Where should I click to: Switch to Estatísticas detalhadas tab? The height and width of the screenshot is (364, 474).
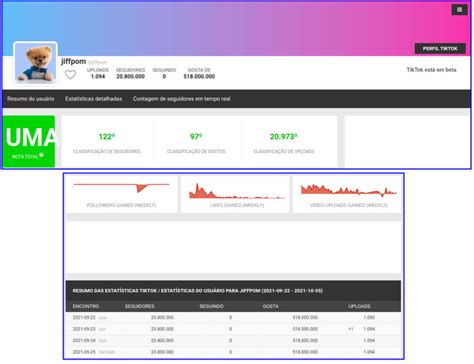point(94,99)
